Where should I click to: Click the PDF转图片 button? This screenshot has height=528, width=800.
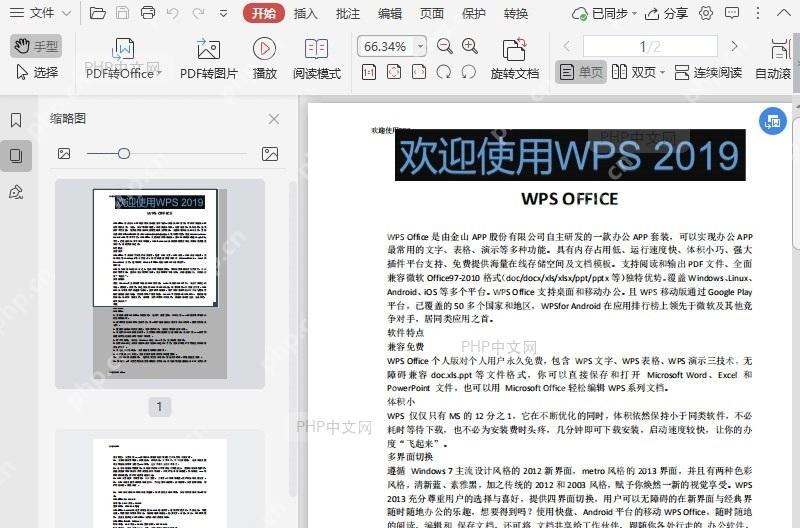(x=209, y=59)
